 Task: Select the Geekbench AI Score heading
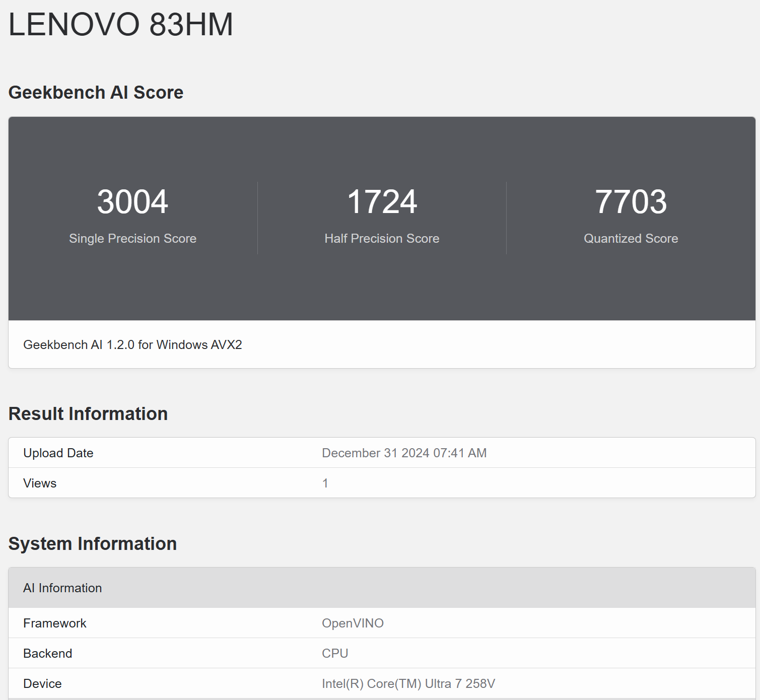click(x=96, y=92)
